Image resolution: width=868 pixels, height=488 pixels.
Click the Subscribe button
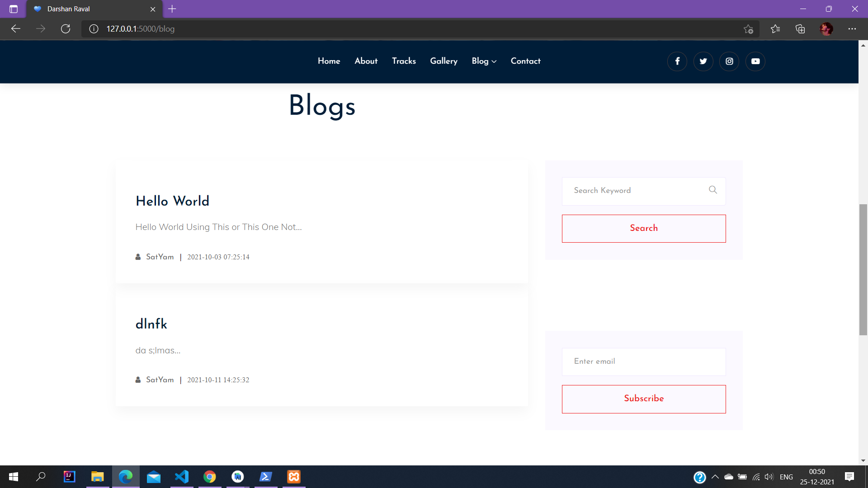click(643, 399)
